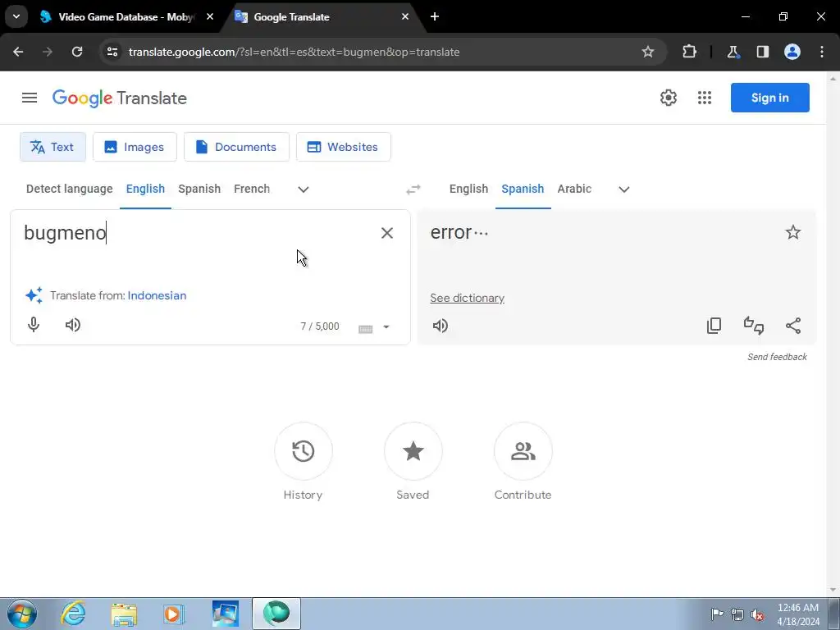Select Spanish as source language
Viewport: 840px width, 630px height.
pos(199,189)
